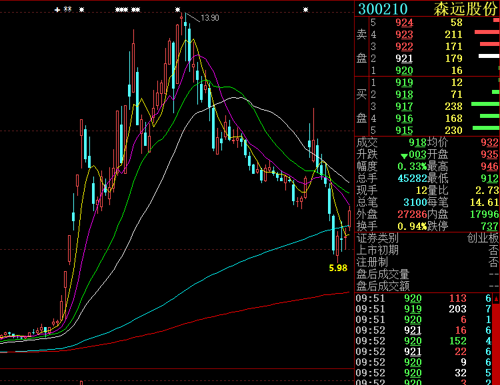Open the 森远股份 stock name header

(x=465, y=9)
